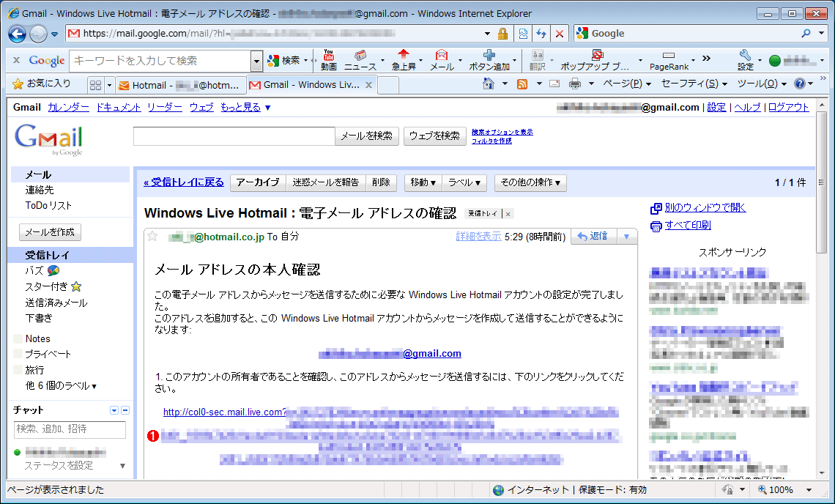Open the address bar history dropdown
This screenshot has width=835, height=504.
point(487,34)
